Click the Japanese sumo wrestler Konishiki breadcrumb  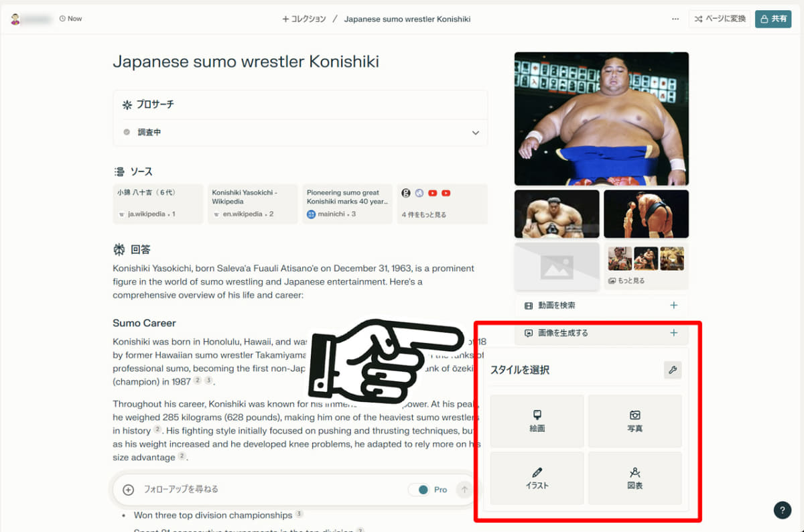407,19
